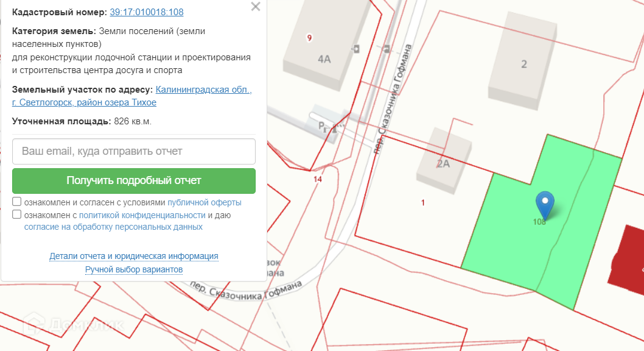Click parcel number 9 marker
Image resolution: width=644 pixels, height=351 pixels.
(310, 38)
